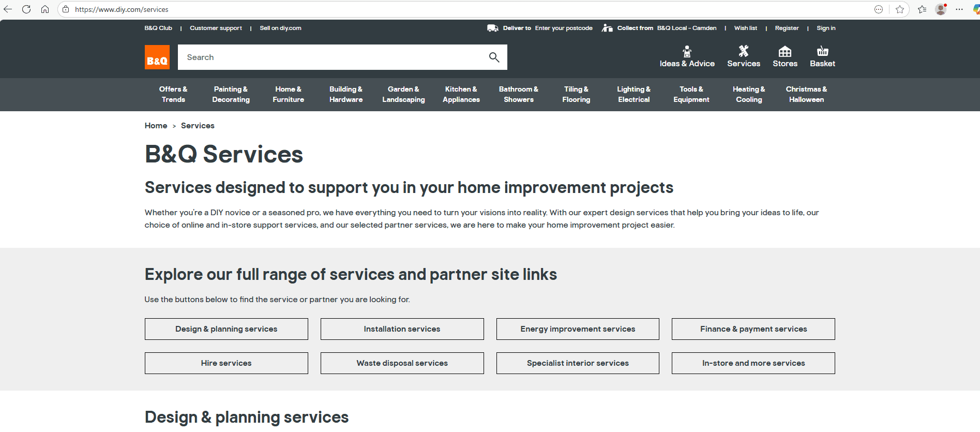
Task: Click Design & planning services button
Action: coord(227,329)
